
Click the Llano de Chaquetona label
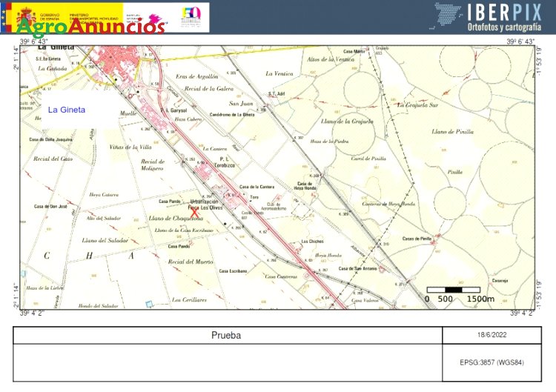(176, 219)
